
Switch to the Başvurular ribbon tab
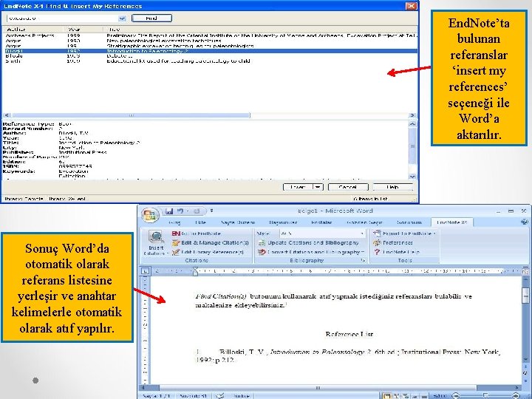pyautogui.click(x=283, y=222)
